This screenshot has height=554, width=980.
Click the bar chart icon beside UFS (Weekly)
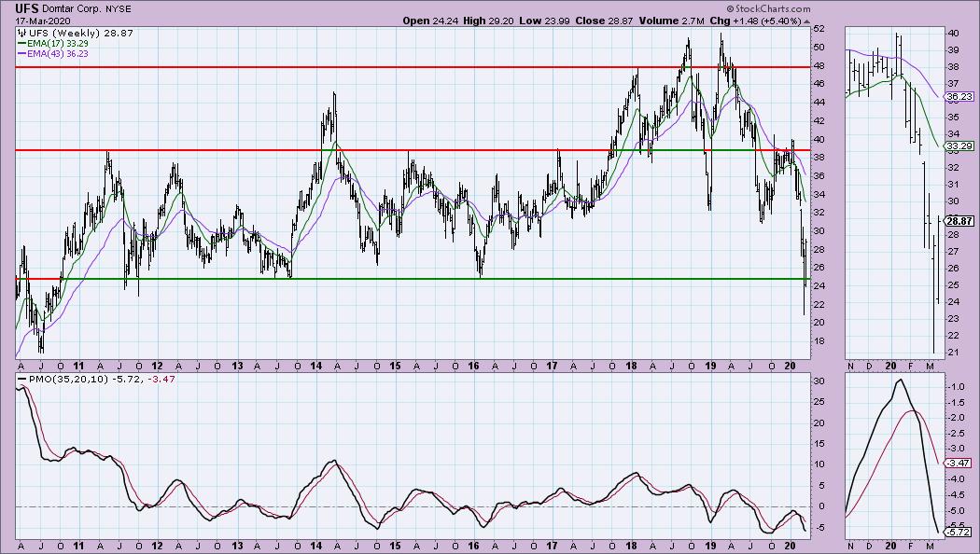click(x=21, y=33)
